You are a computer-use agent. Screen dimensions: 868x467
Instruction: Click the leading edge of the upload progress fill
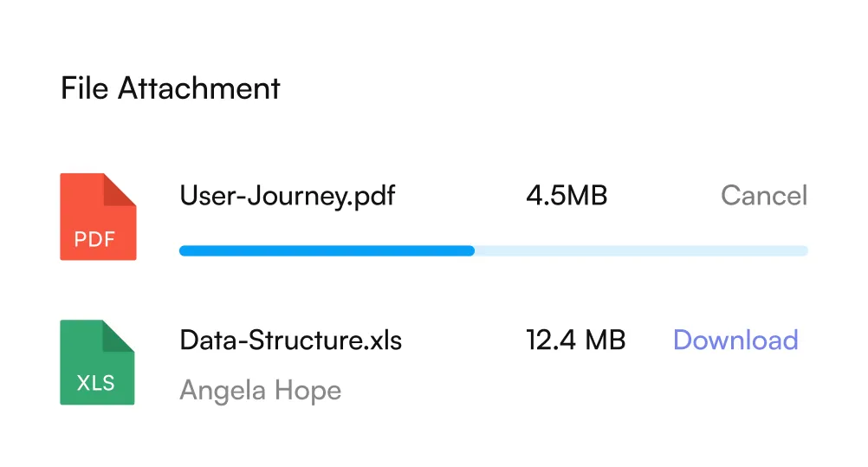tap(471, 251)
